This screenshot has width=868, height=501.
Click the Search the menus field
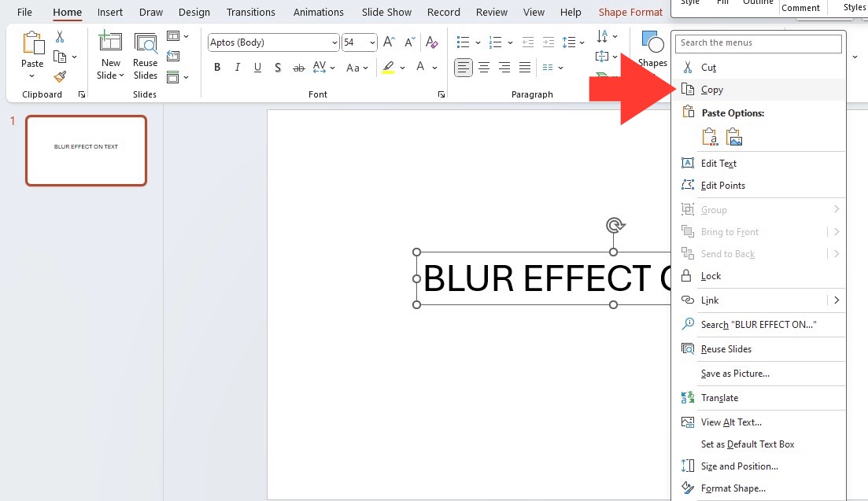click(759, 43)
